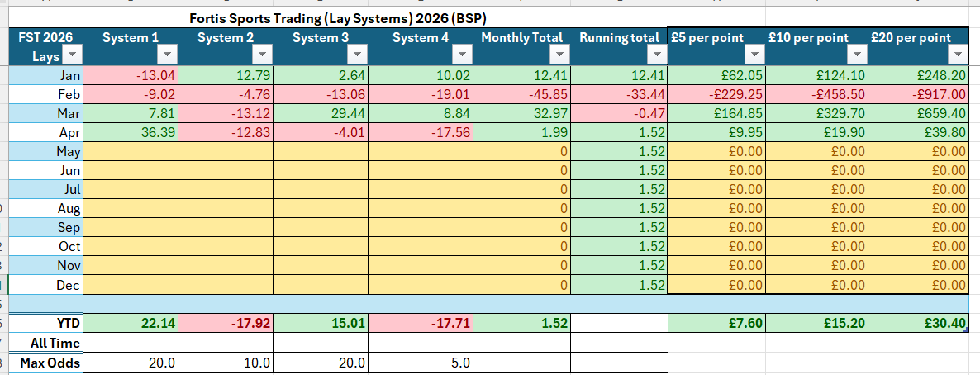Image resolution: width=980 pixels, height=375 pixels.
Task: Select the All Time row label cell
Action: (46, 343)
